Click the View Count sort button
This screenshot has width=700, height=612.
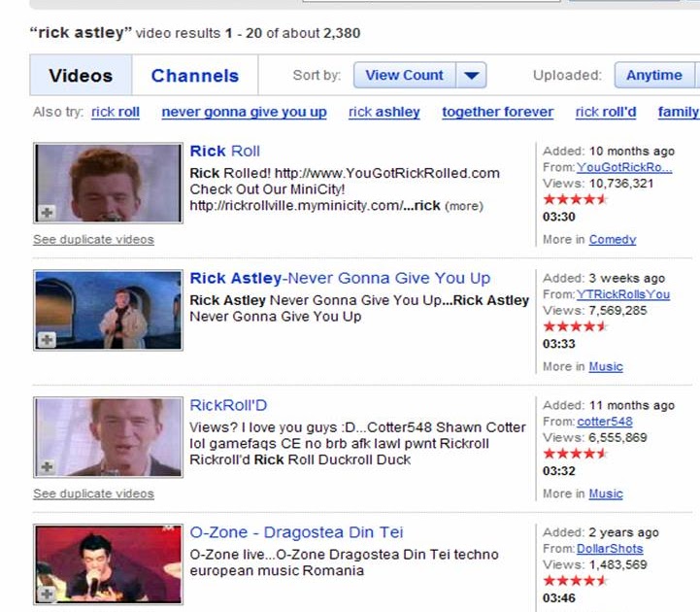pos(405,75)
